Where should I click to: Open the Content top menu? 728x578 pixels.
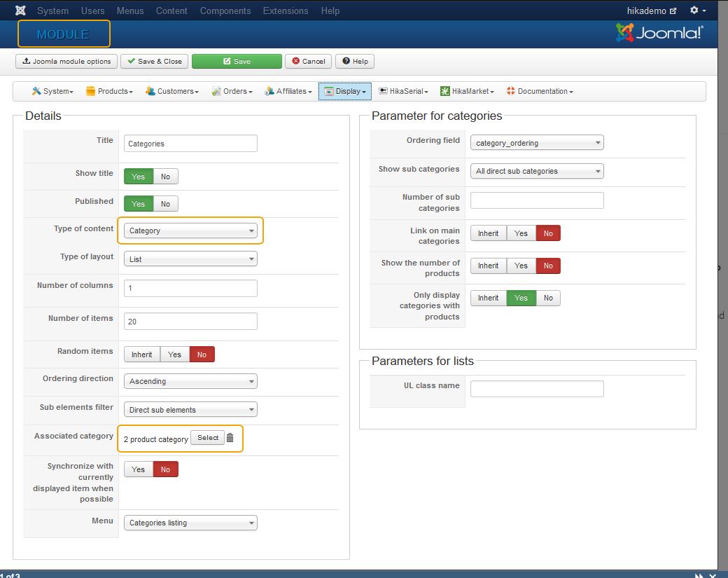[171, 11]
